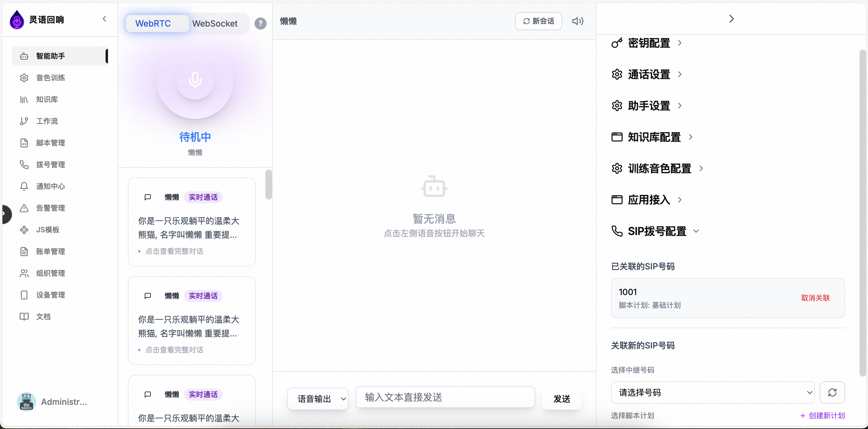
Task: Click the 发送 button
Action: 561,399
